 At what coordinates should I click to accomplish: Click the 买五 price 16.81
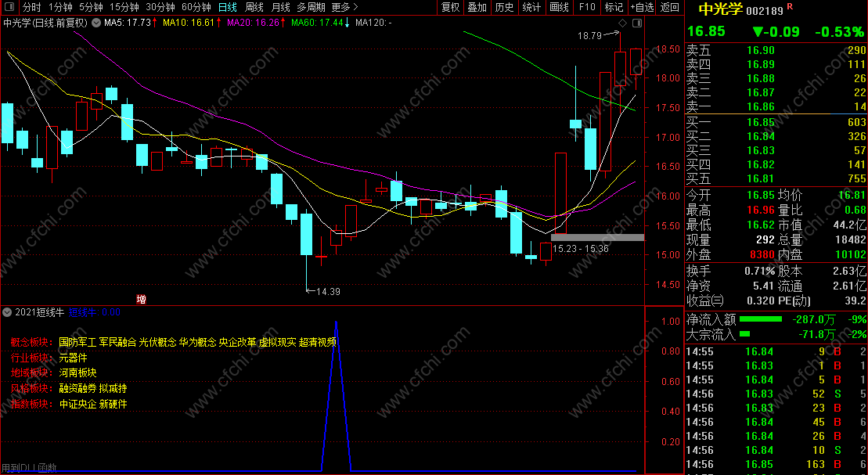pyautogui.click(x=761, y=178)
